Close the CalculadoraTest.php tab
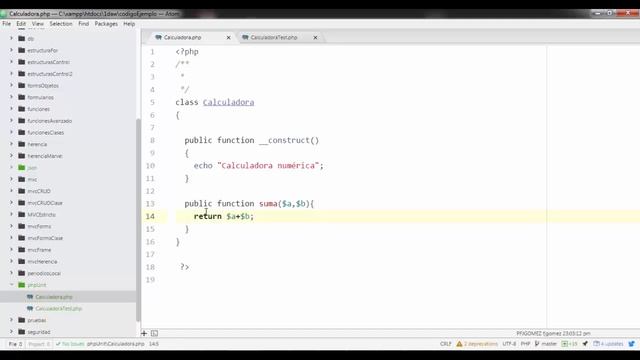640x360 pixels. click(x=315, y=38)
